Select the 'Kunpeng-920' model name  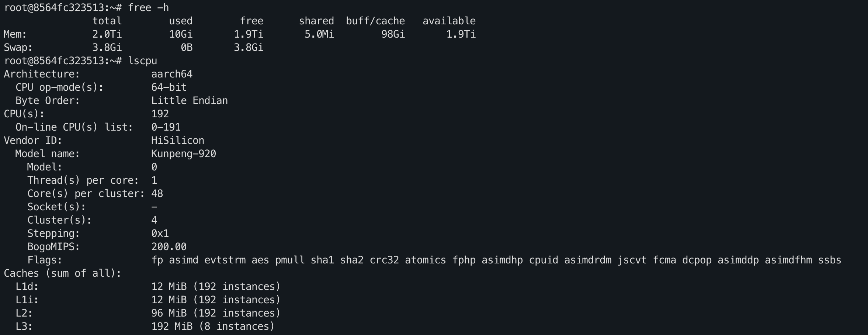[184, 154]
